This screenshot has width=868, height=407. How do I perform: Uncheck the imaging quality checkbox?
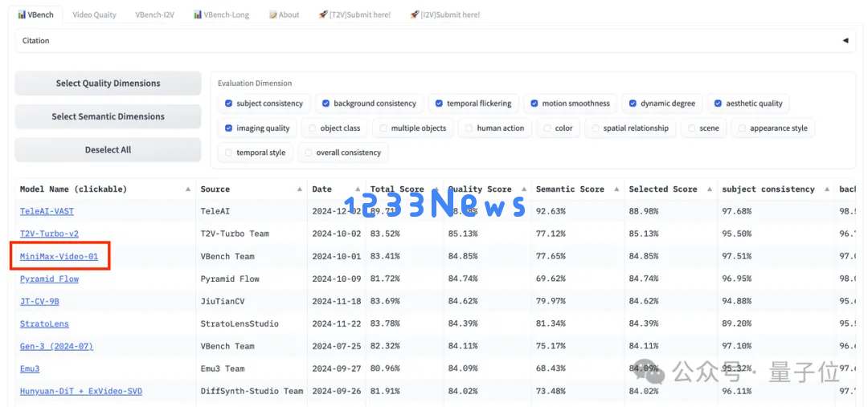(228, 128)
